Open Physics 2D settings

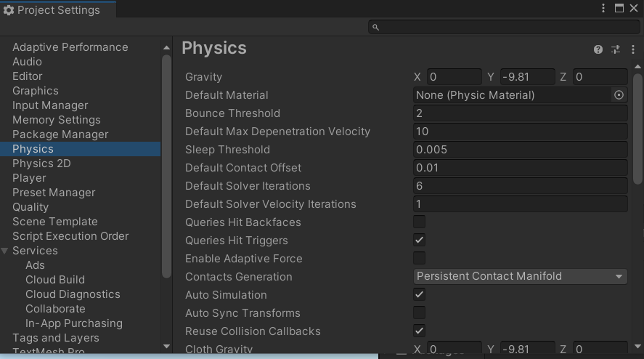point(41,164)
